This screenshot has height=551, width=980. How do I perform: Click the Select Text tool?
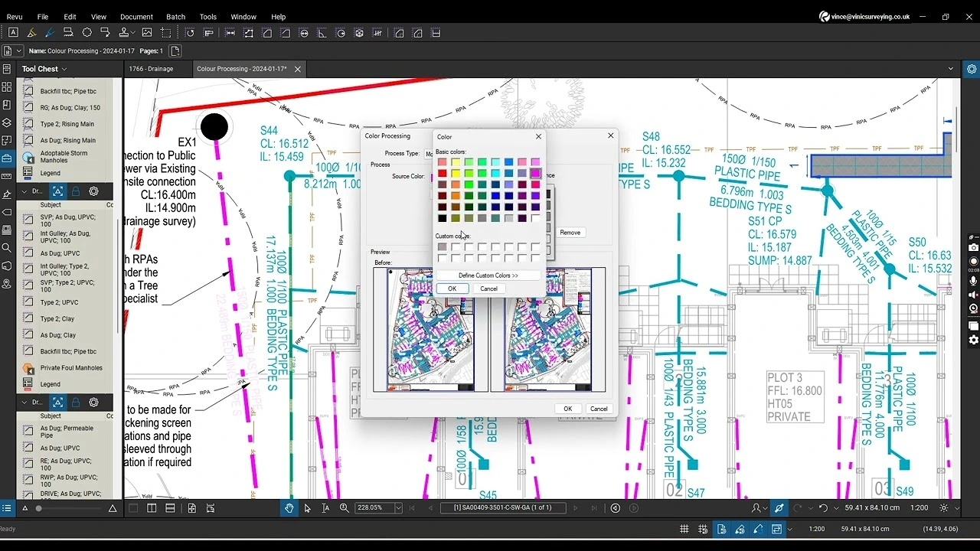[325, 508]
